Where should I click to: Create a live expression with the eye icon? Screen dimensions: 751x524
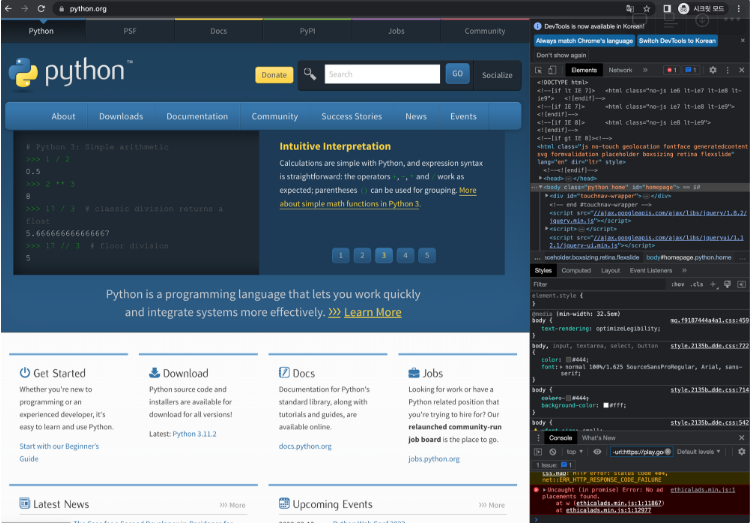[x=597, y=452]
